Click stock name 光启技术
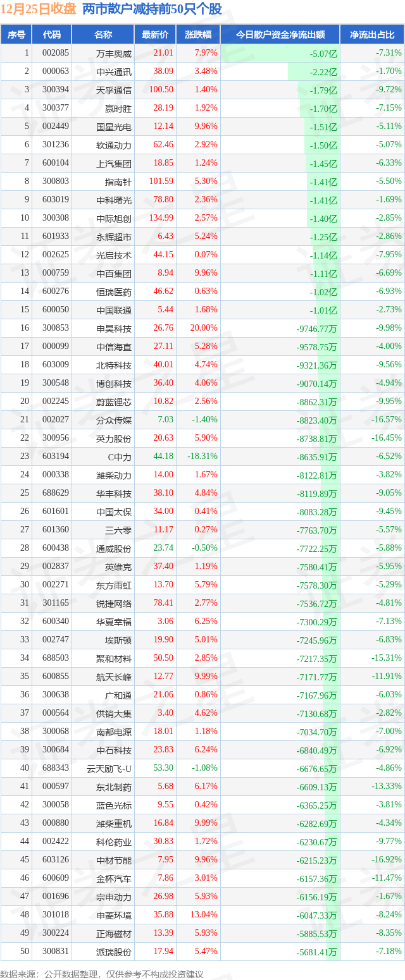The height and width of the screenshot is (980, 405). pyautogui.click(x=114, y=255)
